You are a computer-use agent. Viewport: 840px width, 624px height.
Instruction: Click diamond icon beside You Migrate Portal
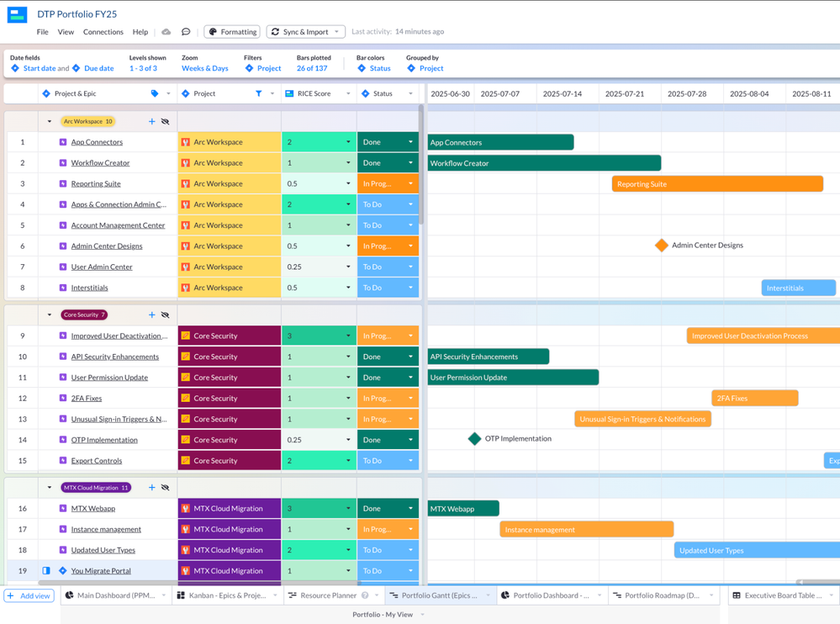(63, 571)
